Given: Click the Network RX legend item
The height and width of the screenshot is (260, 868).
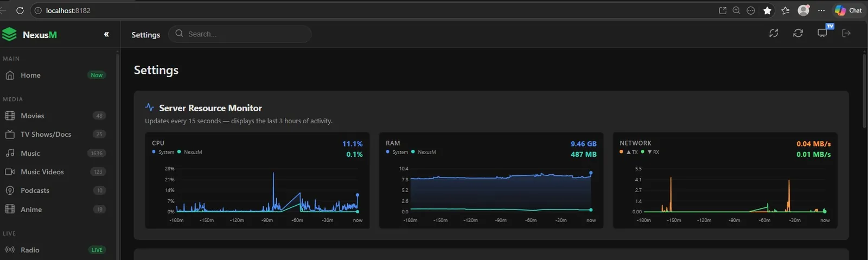Looking at the screenshot, I should [x=650, y=152].
